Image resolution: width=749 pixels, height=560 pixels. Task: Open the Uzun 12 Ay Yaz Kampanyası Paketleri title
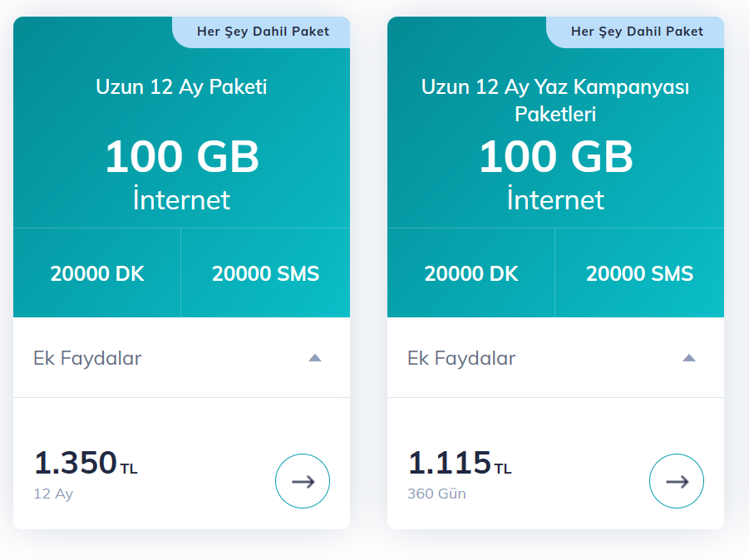(x=555, y=101)
